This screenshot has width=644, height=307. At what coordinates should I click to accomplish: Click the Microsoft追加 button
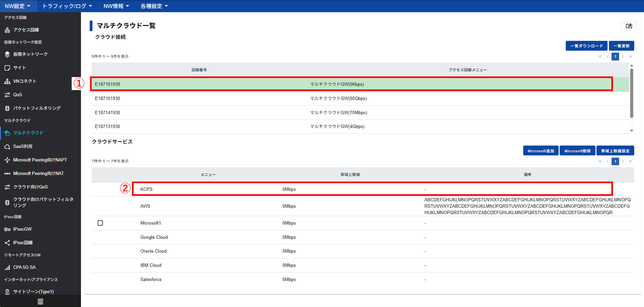coord(541,151)
